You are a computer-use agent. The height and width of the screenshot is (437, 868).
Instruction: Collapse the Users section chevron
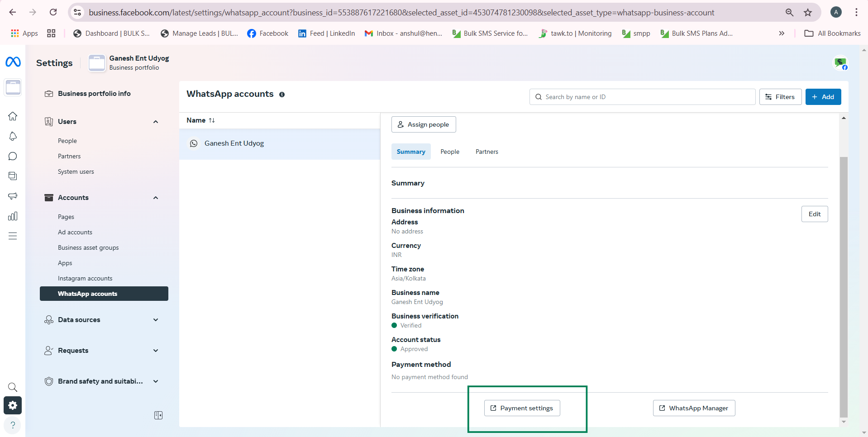pos(156,122)
